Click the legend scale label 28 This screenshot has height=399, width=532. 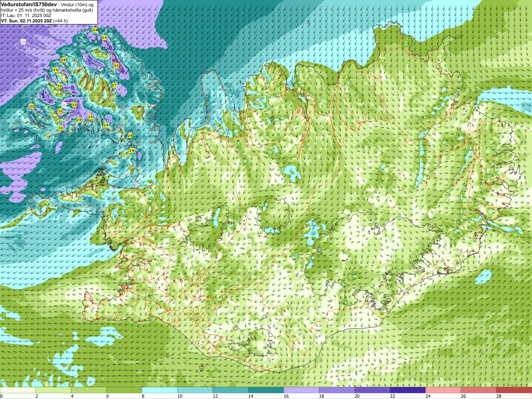[499, 396]
